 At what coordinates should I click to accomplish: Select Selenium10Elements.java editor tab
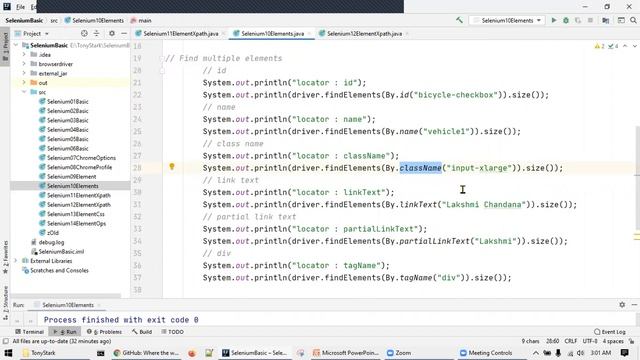point(272,33)
